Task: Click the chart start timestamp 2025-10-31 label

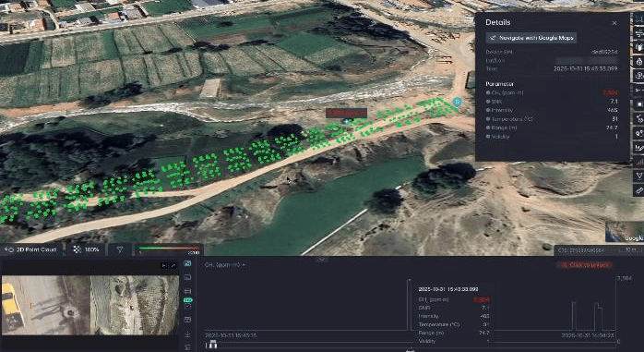Action: pyautogui.click(x=231, y=335)
